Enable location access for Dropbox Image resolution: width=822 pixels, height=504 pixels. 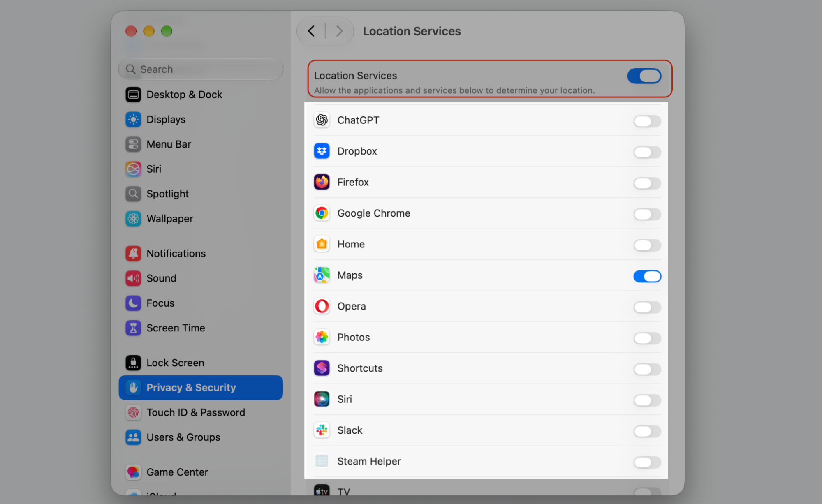coord(647,152)
